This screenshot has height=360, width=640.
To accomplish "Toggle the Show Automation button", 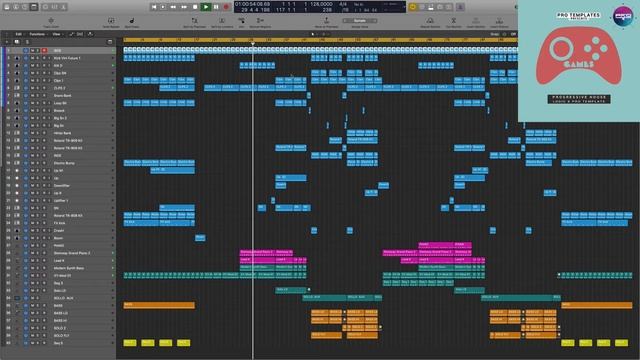I will point(71,34).
